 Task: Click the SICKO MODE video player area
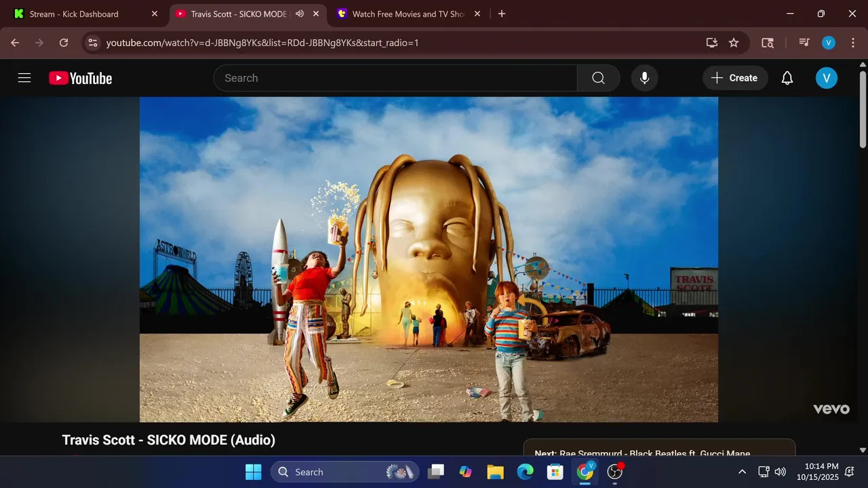429,260
